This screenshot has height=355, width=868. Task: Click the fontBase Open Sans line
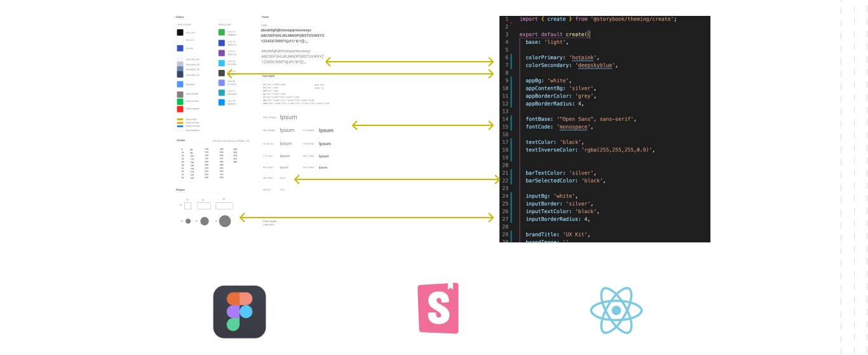581,119
